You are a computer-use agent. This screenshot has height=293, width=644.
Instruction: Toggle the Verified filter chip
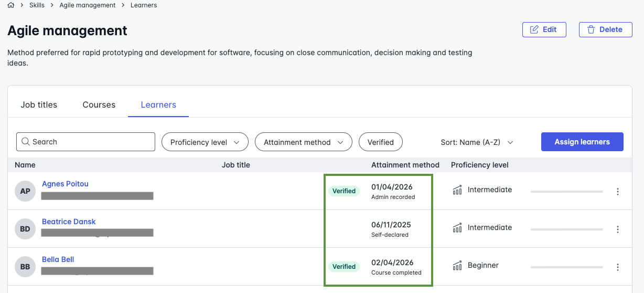click(381, 142)
